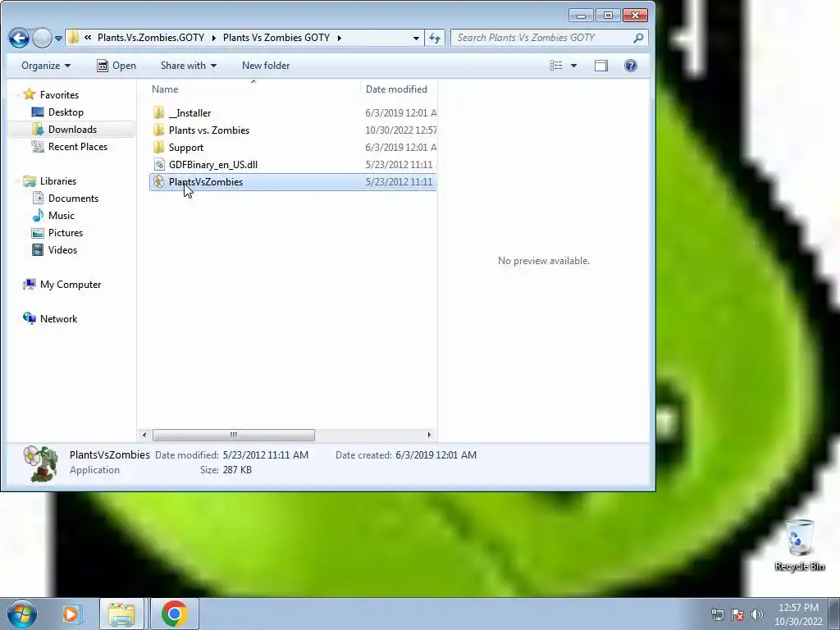Viewport: 840px width, 630px height.
Task: Launch Windows Media Player from taskbar
Action: (x=71, y=614)
